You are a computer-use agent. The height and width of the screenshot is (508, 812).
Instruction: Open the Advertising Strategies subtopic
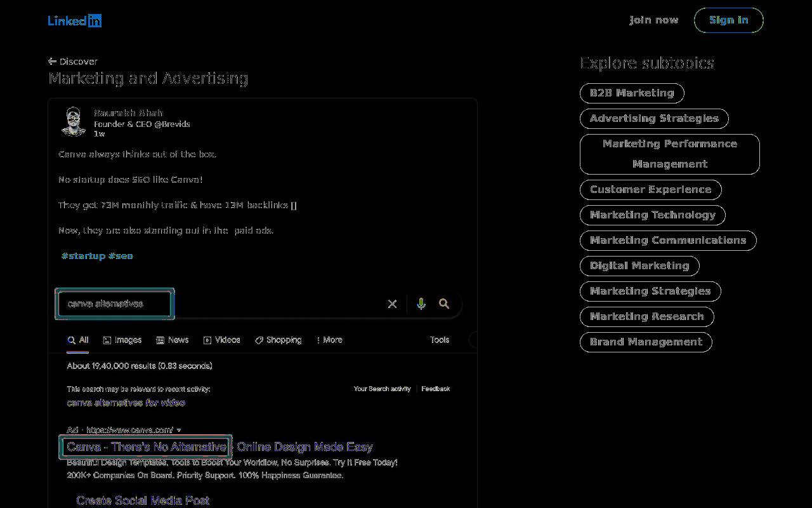tap(654, 118)
